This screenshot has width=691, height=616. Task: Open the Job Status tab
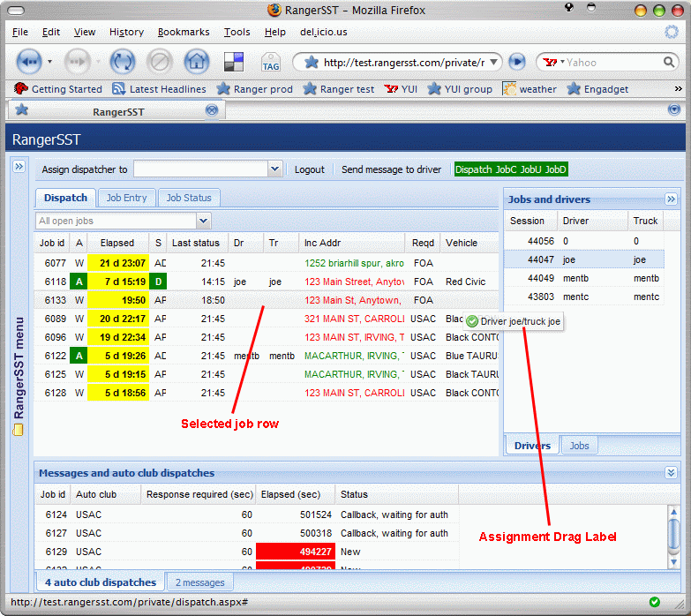click(x=189, y=198)
